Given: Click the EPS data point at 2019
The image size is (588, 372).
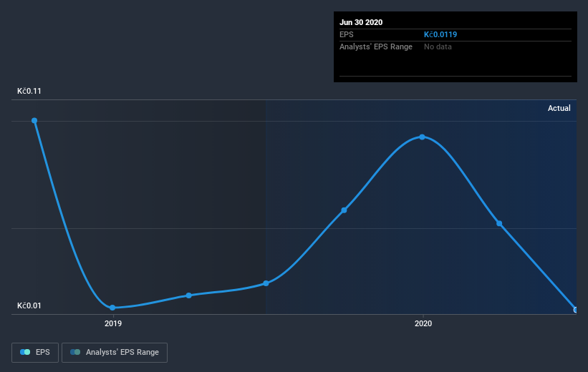Looking at the screenshot, I should (112, 308).
